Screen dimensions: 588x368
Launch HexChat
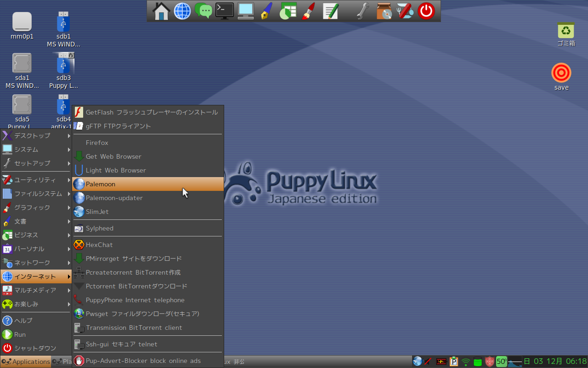click(148, 245)
